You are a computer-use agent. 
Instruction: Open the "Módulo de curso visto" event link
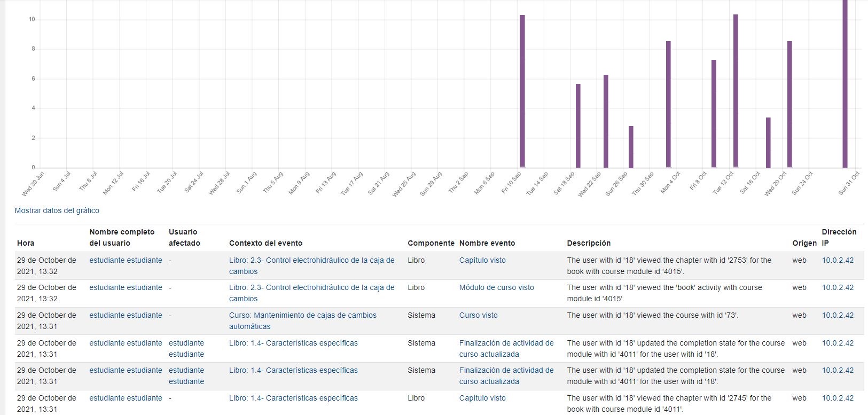coord(496,287)
